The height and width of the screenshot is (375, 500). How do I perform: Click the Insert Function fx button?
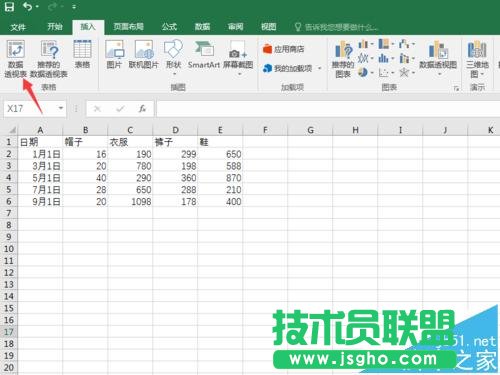coord(142,109)
